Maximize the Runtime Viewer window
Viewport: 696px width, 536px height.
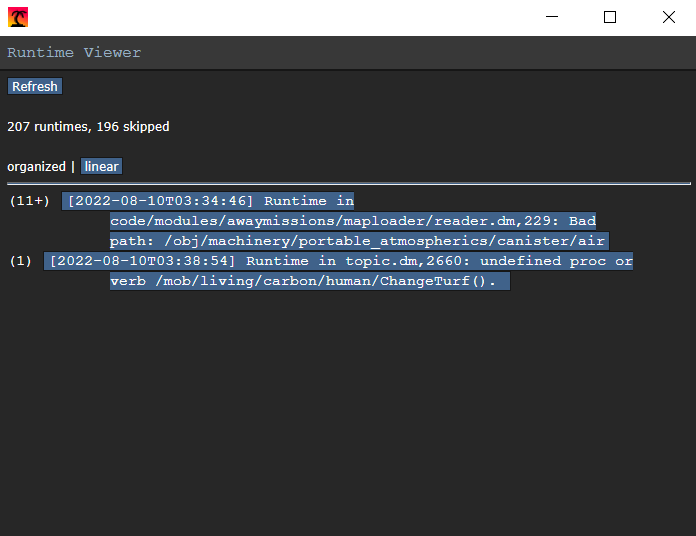[x=610, y=17]
